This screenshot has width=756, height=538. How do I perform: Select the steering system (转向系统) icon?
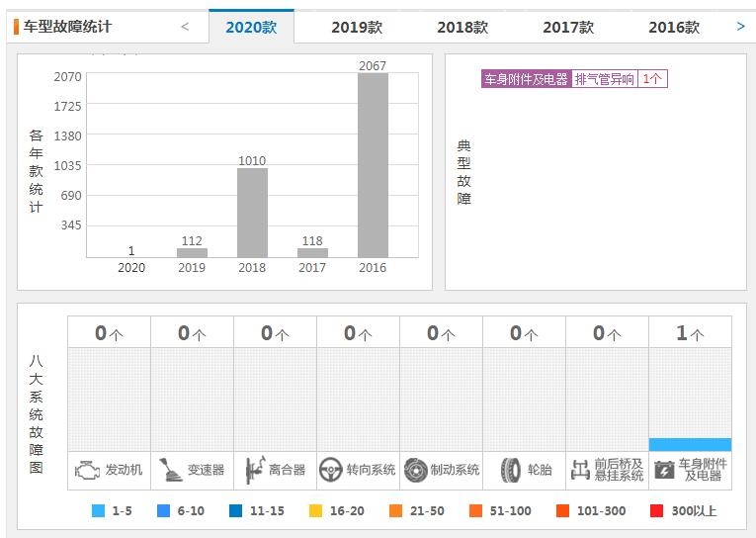point(331,470)
